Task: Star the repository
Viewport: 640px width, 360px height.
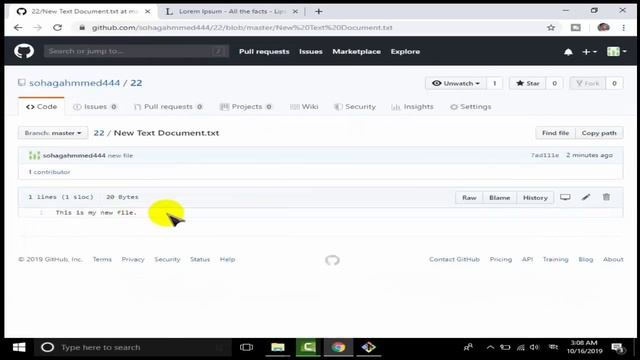Action: point(528,83)
